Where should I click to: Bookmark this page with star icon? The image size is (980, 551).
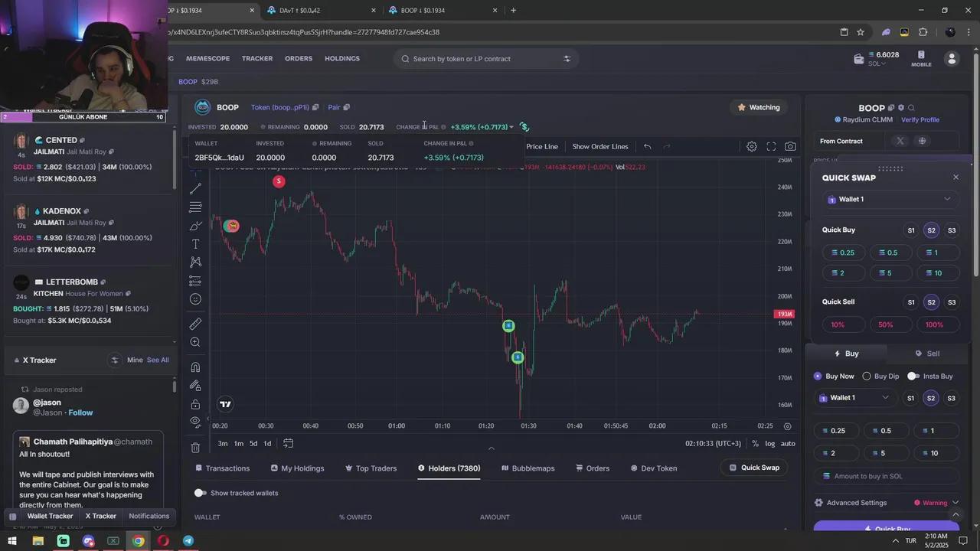pyautogui.click(x=861, y=32)
